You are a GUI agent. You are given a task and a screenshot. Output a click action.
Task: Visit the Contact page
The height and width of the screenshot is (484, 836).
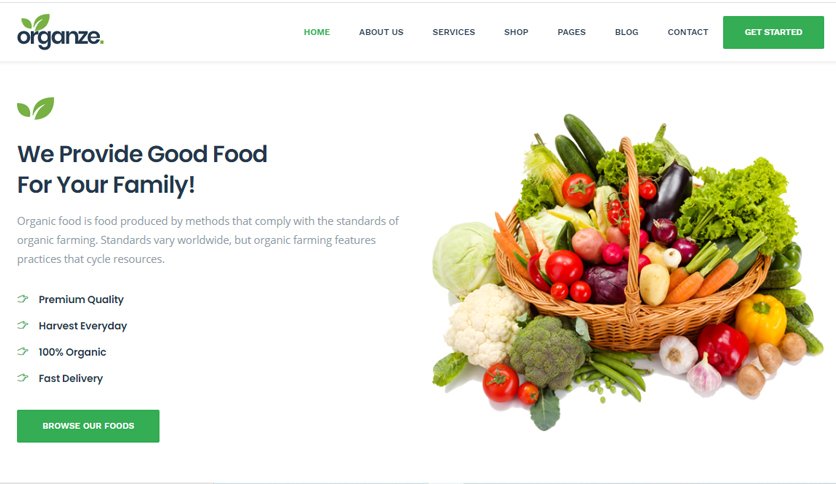click(688, 32)
